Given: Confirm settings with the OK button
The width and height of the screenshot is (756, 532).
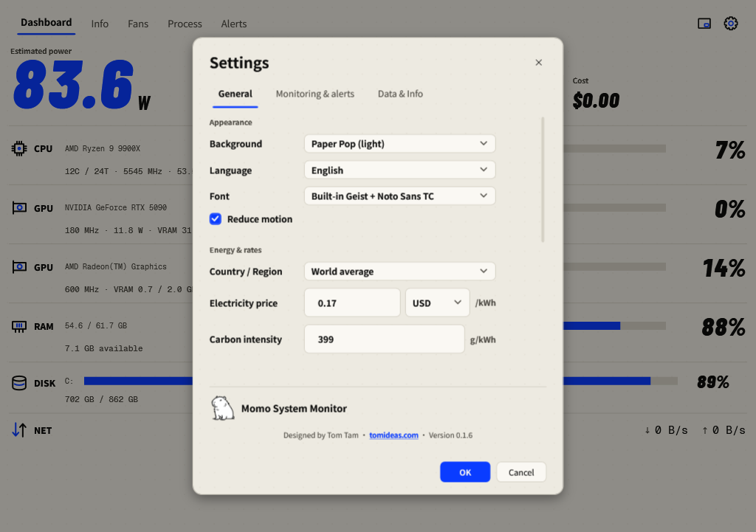Looking at the screenshot, I should (x=465, y=471).
